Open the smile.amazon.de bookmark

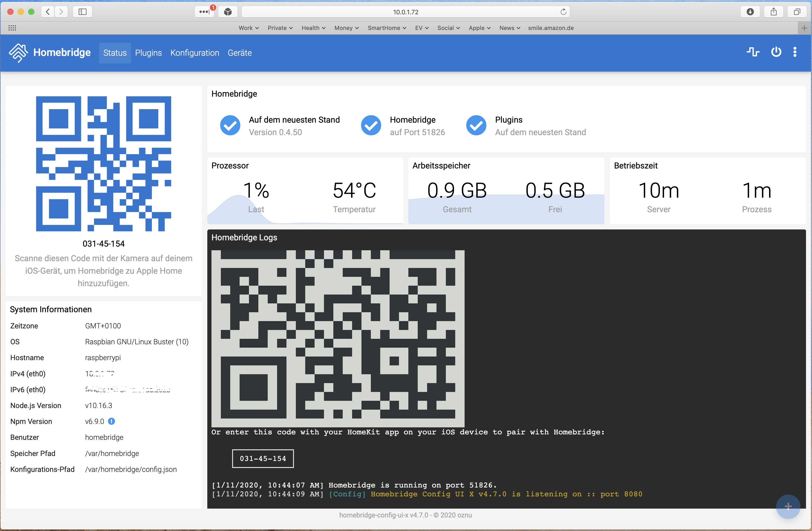click(551, 28)
